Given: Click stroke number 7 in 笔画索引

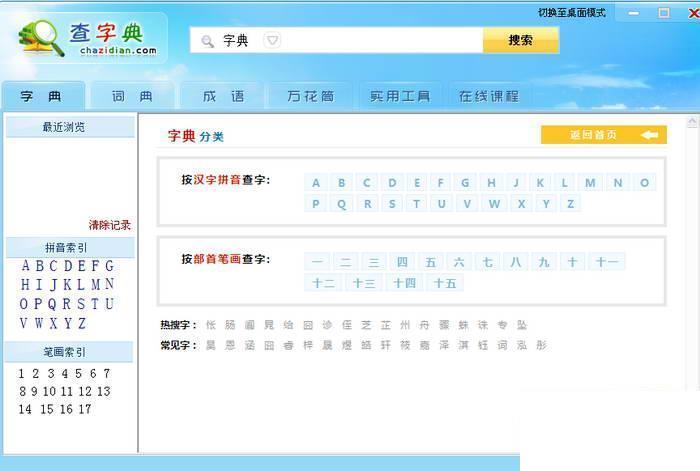Looking at the screenshot, I should pyautogui.click(x=107, y=373).
